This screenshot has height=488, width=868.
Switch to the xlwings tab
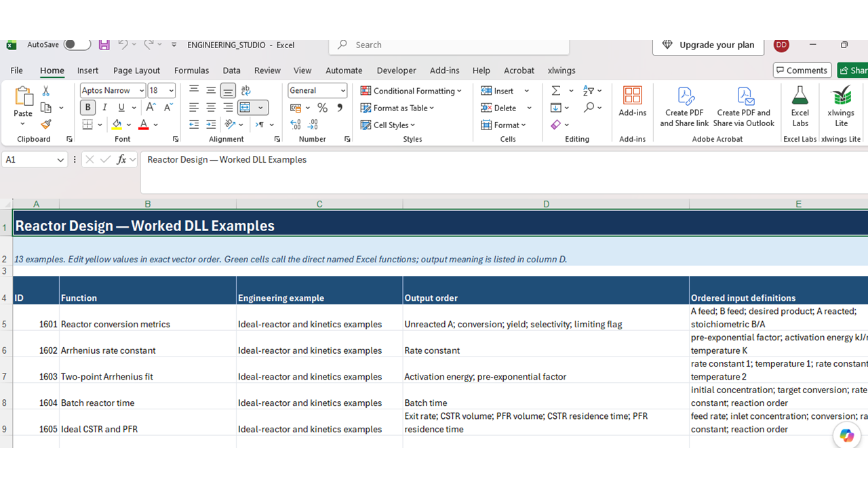561,70
